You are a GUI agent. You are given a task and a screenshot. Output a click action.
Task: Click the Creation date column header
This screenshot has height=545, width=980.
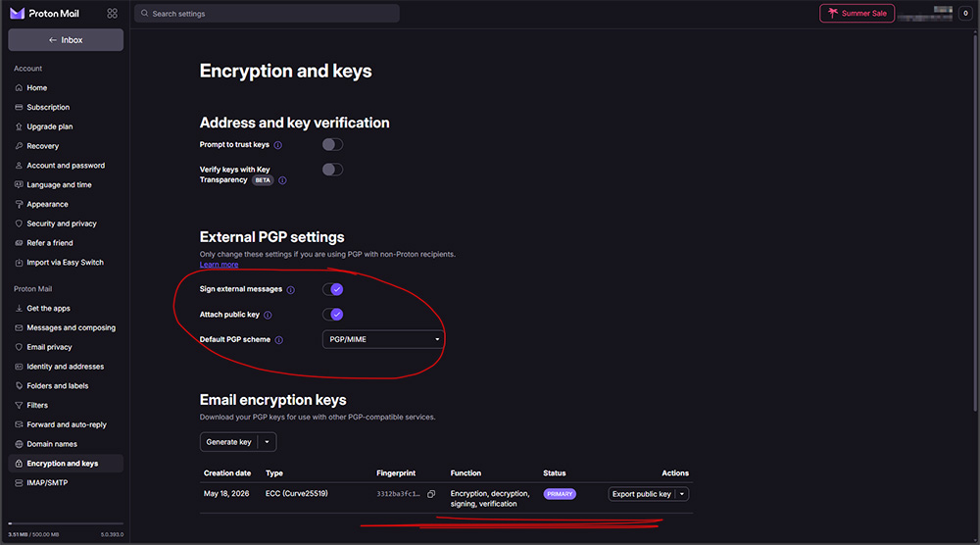pos(227,473)
